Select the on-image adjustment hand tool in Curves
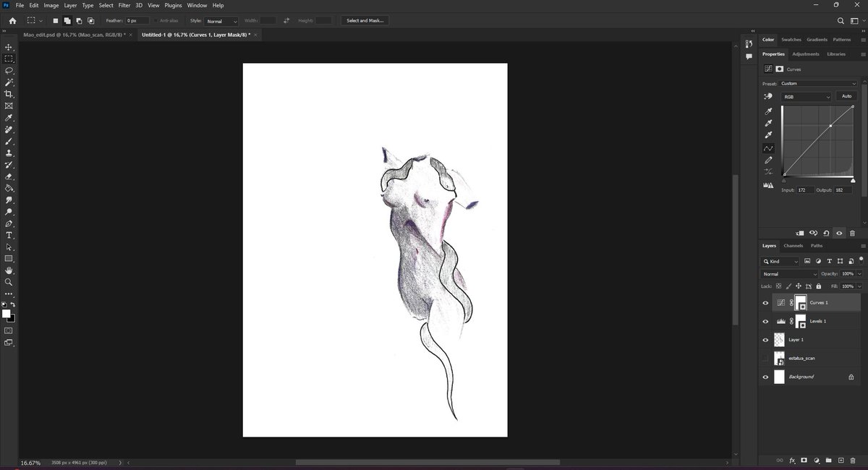 coord(768,96)
